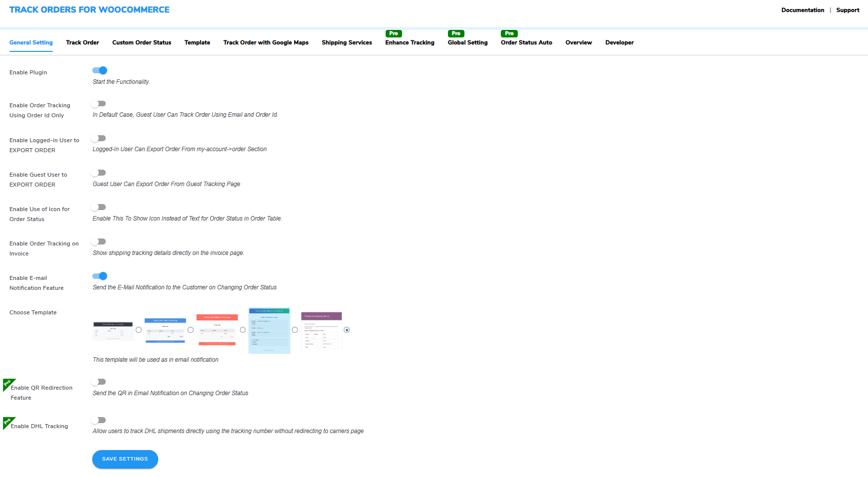868x477 pixels.
Task: Open the Enhance Tracking tab
Action: (410, 42)
